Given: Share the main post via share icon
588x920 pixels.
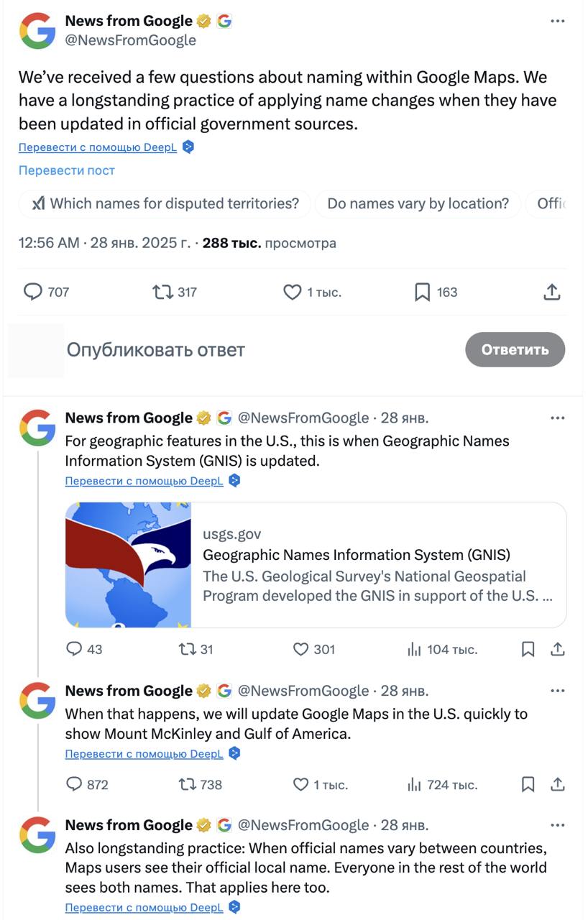Looking at the screenshot, I should (551, 293).
